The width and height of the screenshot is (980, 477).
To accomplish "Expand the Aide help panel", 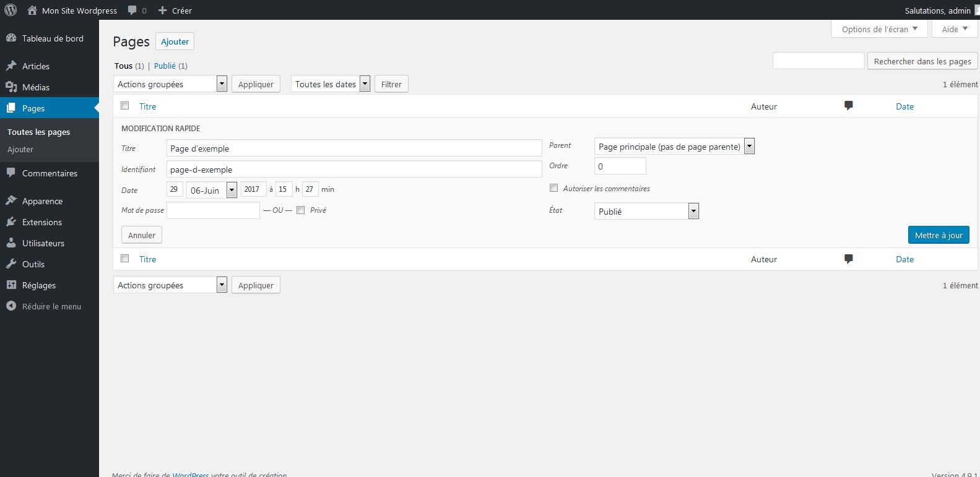I will tap(955, 29).
